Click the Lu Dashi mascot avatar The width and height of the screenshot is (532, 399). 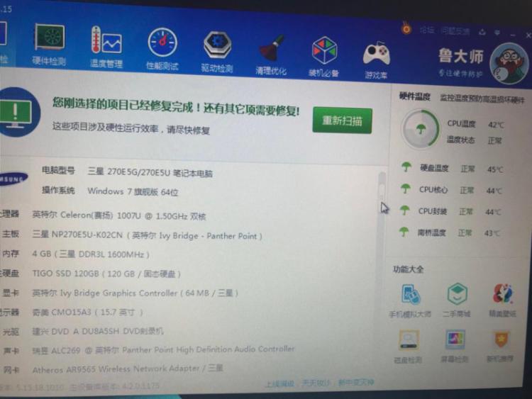tap(509, 63)
